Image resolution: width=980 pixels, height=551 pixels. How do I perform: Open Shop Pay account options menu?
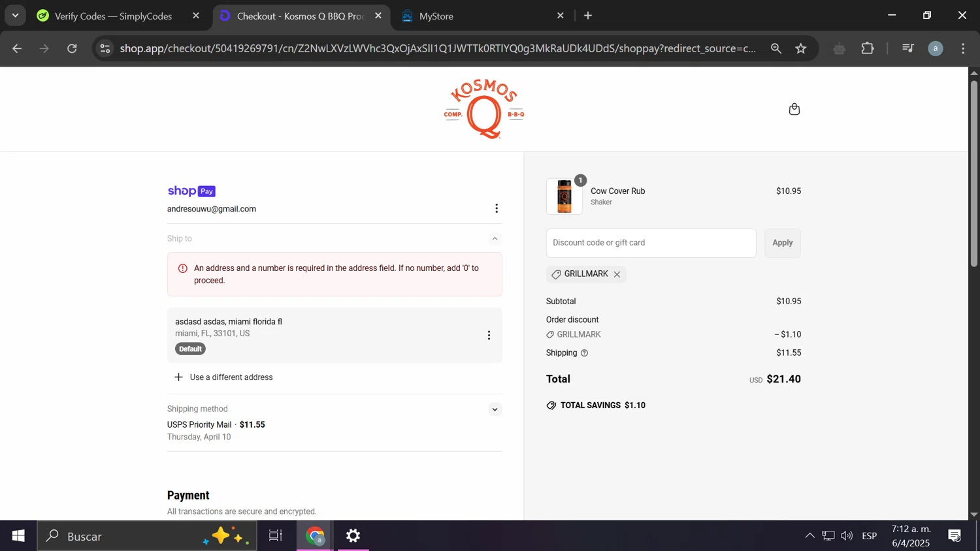497,208
